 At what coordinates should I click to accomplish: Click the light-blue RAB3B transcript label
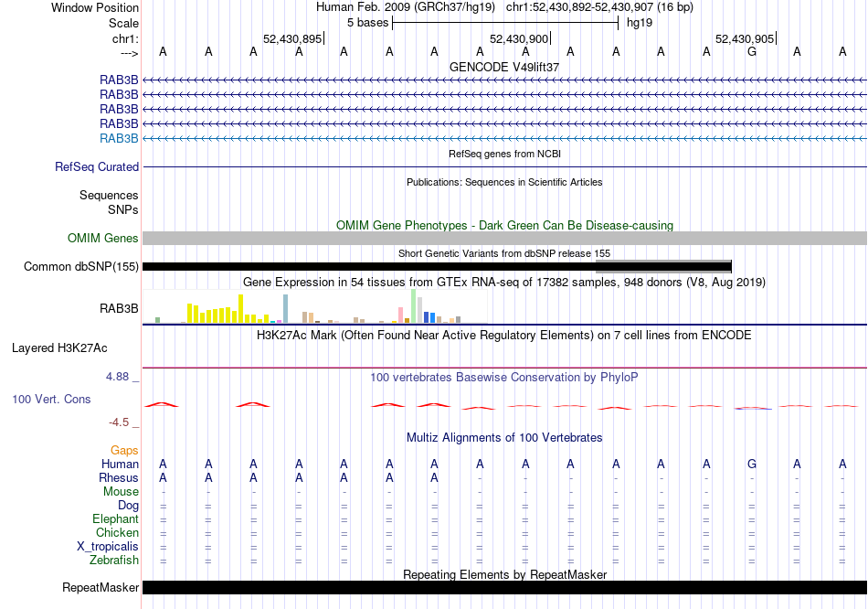(x=119, y=139)
